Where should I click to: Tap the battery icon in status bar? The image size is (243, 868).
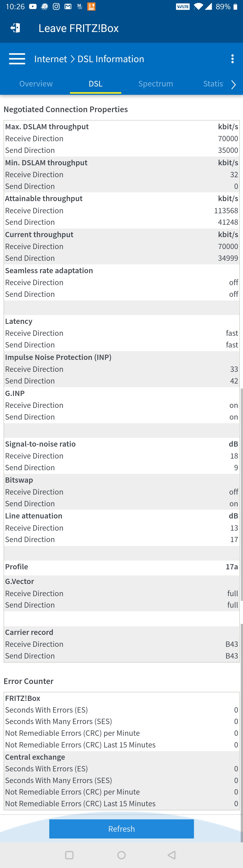pos(235,7)
